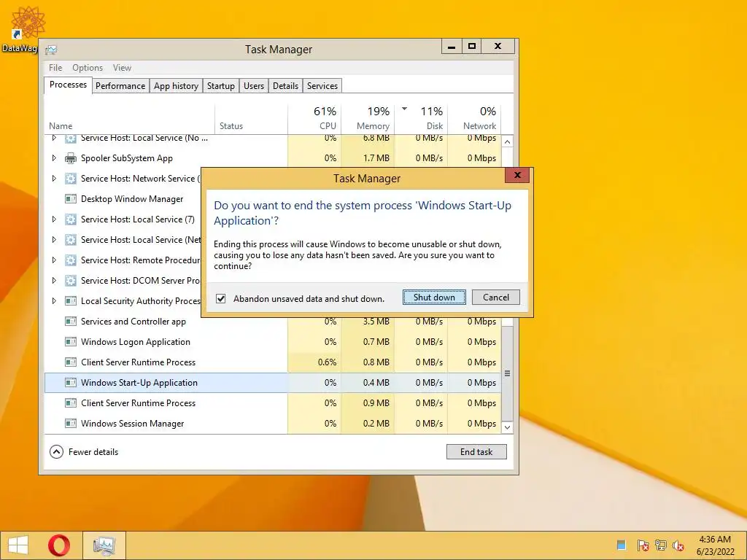Screen dimensions: 747x560
Task: Expand Local Security Authority Process
Action: (54, 301)
